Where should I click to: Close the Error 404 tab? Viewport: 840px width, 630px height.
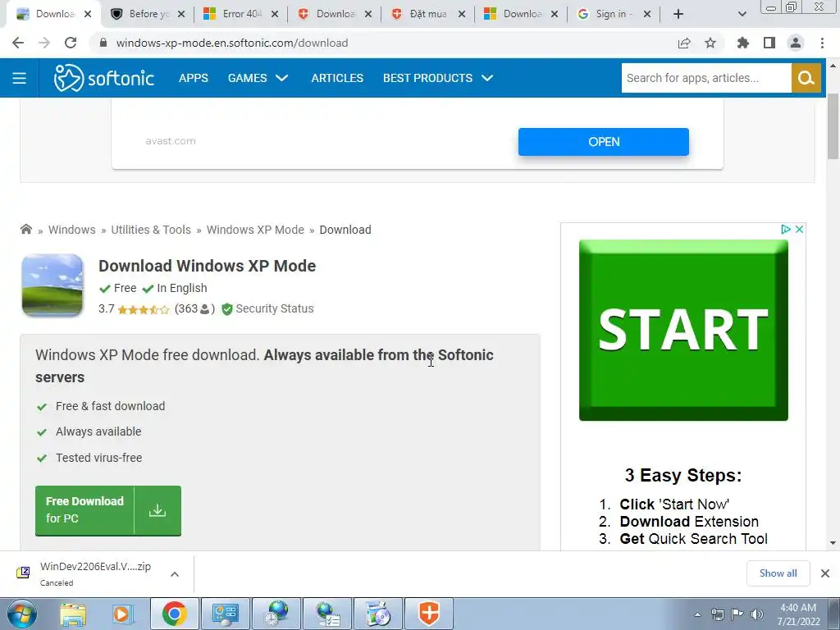[x=275, y=14]
